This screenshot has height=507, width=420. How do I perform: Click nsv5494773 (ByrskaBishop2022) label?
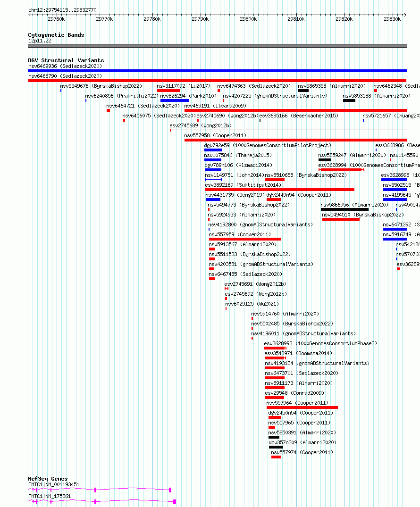(249, 205)
